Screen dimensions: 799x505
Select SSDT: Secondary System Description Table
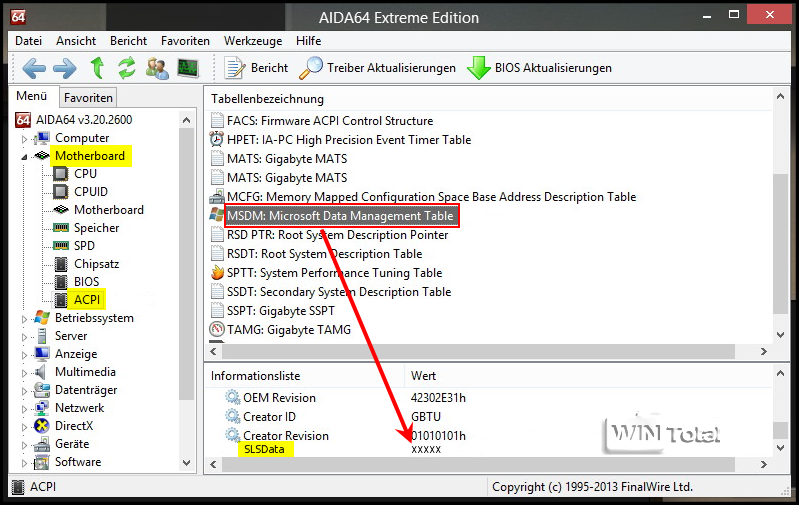point(339,292)
